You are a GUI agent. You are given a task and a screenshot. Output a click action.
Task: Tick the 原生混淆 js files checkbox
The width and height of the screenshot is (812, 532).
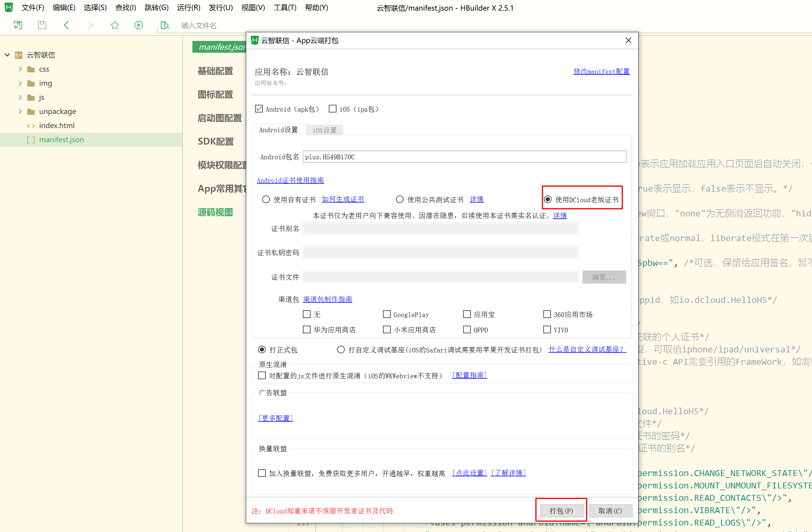[262, 375]
